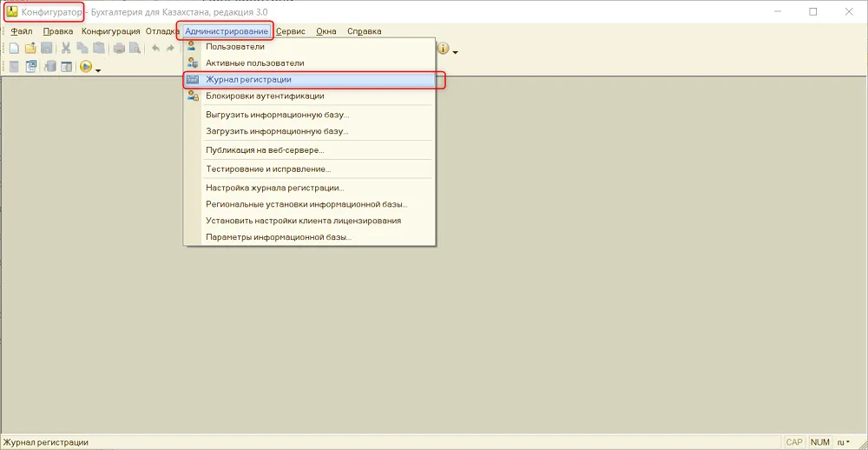Click the Конфигуратор app icon in title bar
The height and width of the screenshot is (450, 868).
(12, 11)
